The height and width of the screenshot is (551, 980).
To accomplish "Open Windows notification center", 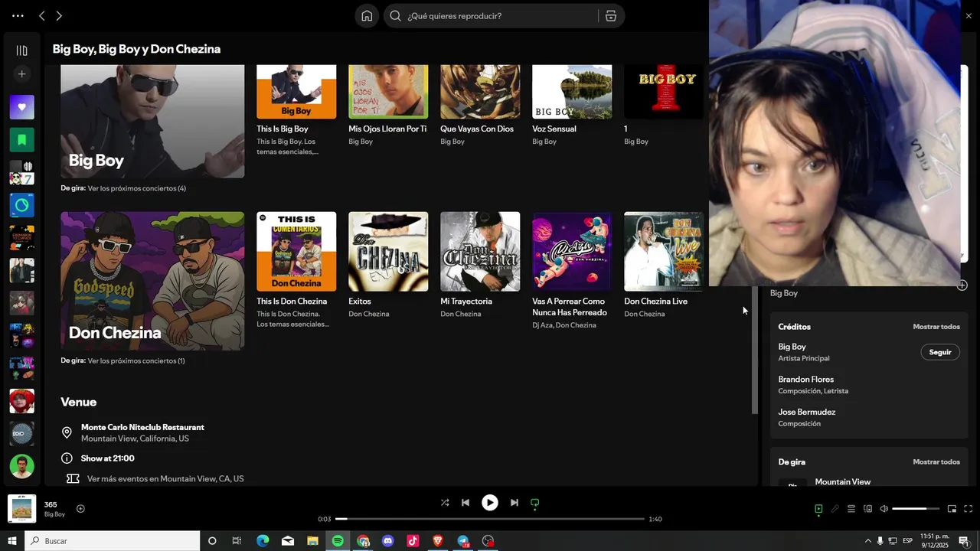I will pos(964,541).
